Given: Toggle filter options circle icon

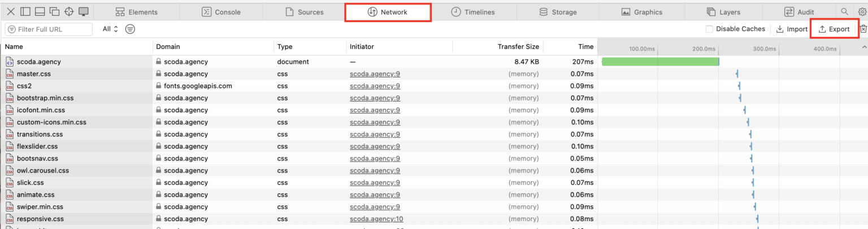Looking at the screenshot, I should coord(130,29).
